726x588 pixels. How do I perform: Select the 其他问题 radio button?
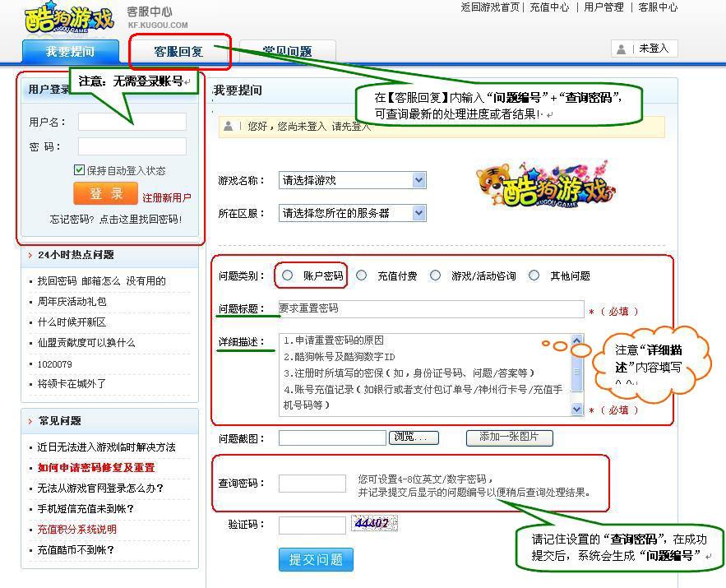(x=534, y=275)
